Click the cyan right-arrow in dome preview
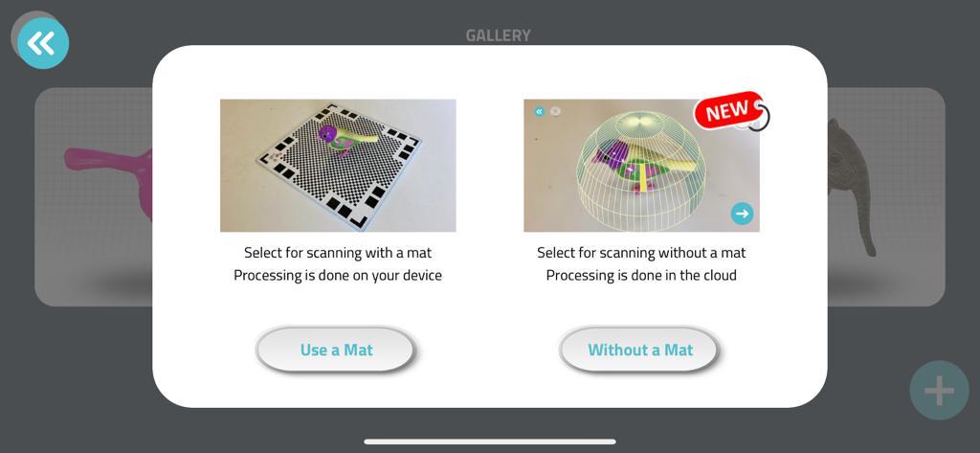The image size is (980, 453). point(742,214)
